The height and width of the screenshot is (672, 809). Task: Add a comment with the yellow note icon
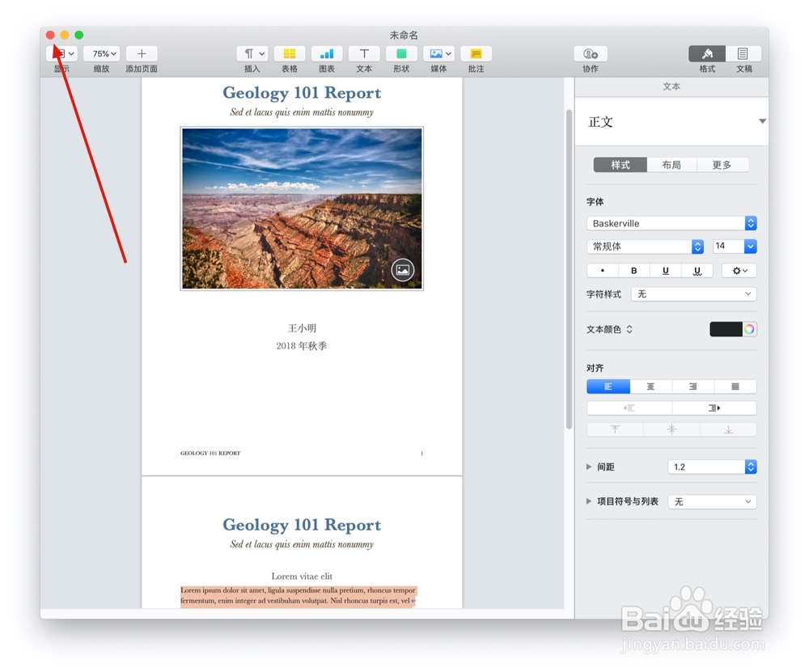click(x=477, y=53)
